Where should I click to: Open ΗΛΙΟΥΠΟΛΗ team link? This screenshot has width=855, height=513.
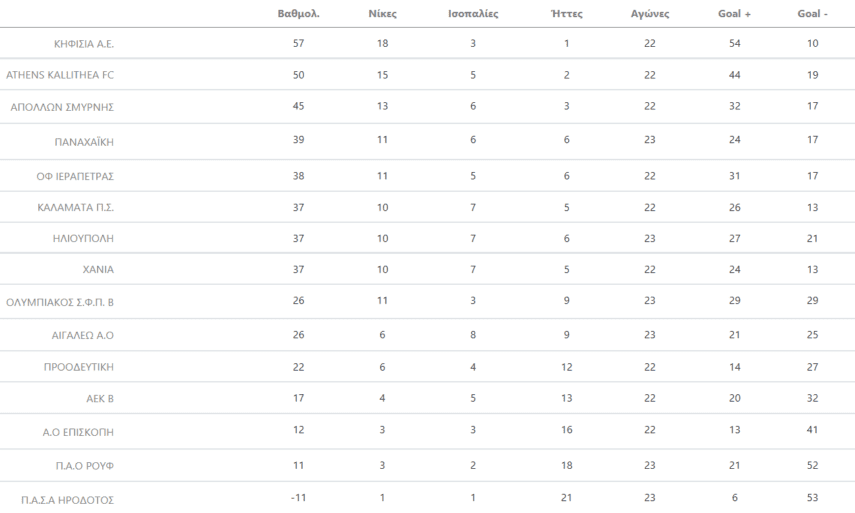pos(82,239)
